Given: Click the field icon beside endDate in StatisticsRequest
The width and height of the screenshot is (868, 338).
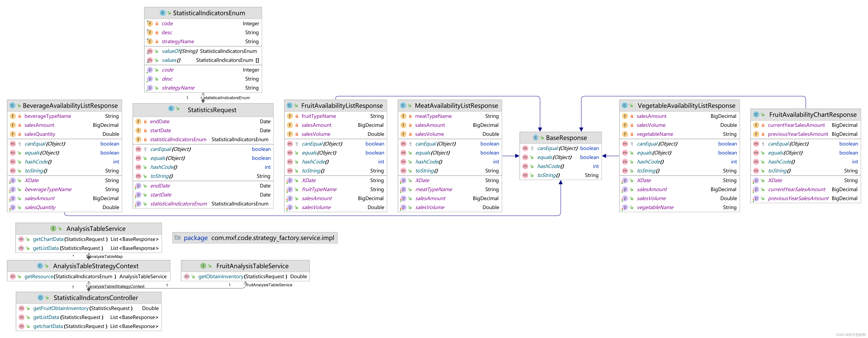Looking at the screenshot, I should click(x=139, y=121).
